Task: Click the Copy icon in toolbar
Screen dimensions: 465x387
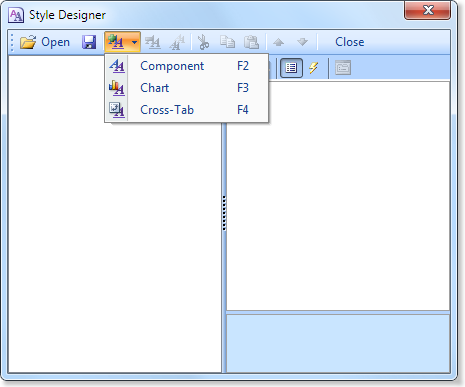Action: (228, 42)
